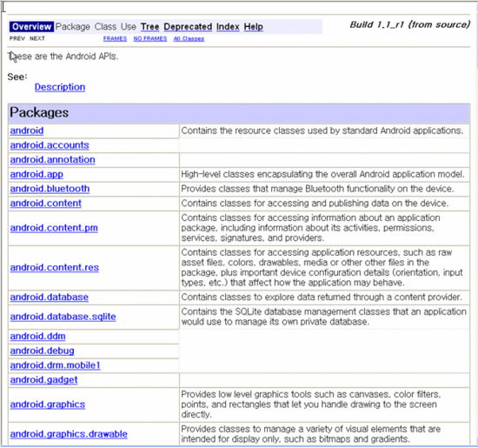Select the Overview navigation tab
478x448 pixels.
[31, 27]
